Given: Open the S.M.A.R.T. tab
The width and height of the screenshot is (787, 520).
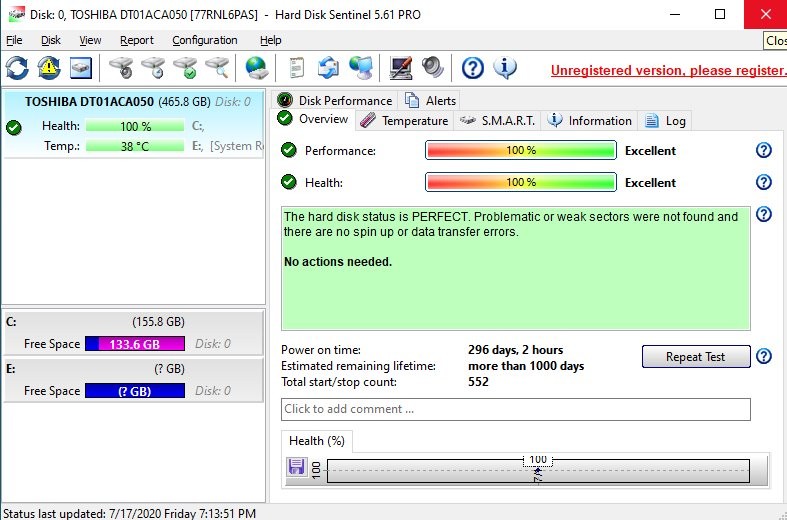Looking at the screenshot, I should 497,121.
